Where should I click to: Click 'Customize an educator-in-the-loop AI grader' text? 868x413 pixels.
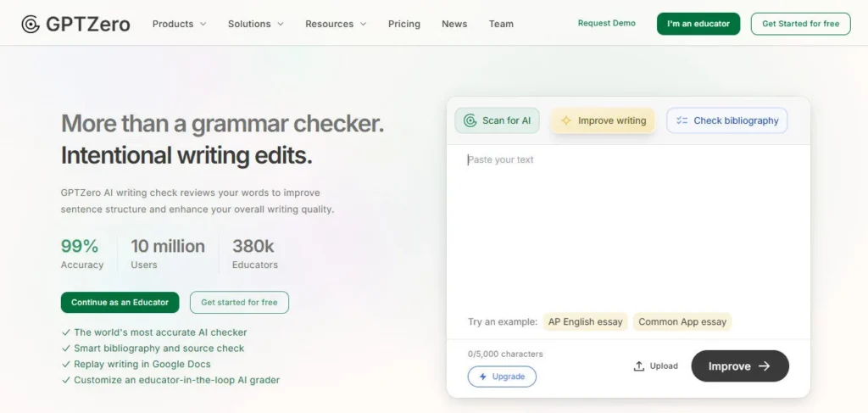tap(177, 380)
